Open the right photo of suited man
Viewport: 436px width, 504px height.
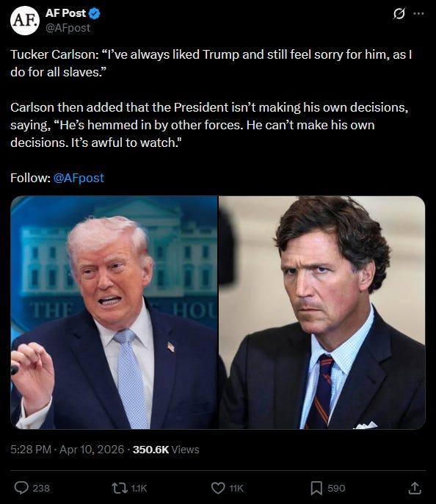pyautogui.click(x=322, y=312)
